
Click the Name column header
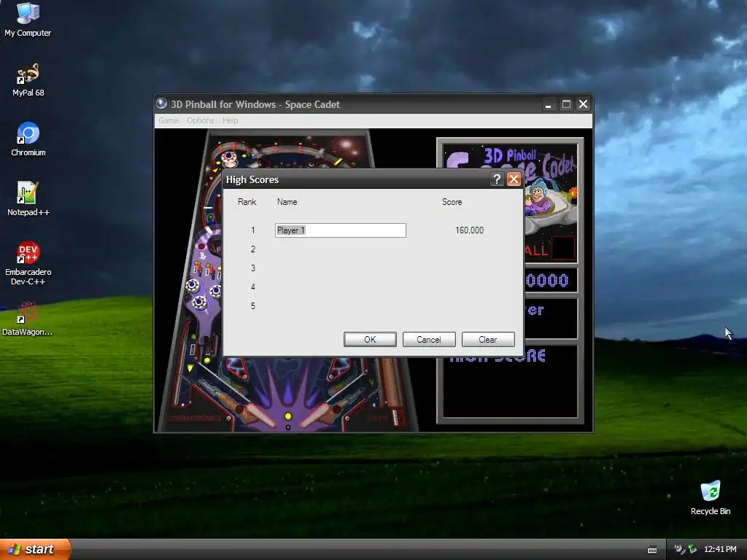(287, 202)
